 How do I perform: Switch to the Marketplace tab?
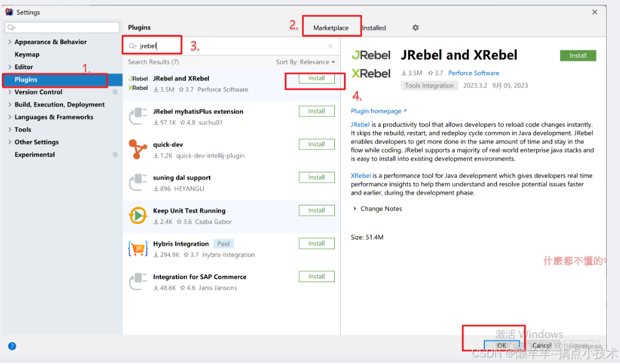[x=331, y=28]
